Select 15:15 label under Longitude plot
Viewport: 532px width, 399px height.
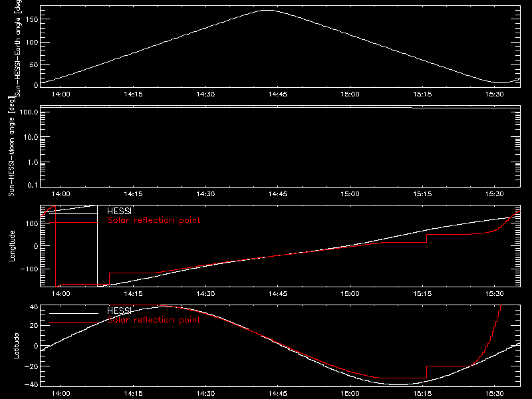pos(422,294)
